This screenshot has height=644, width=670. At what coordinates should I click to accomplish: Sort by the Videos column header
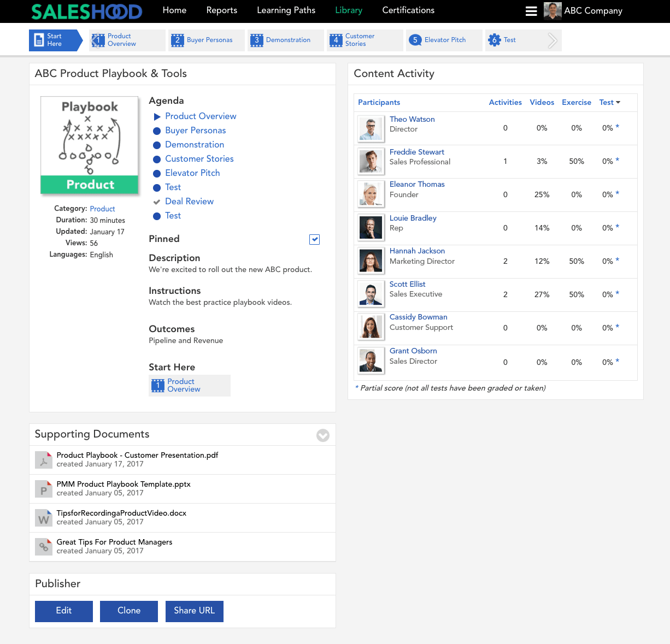pos(542,102)
